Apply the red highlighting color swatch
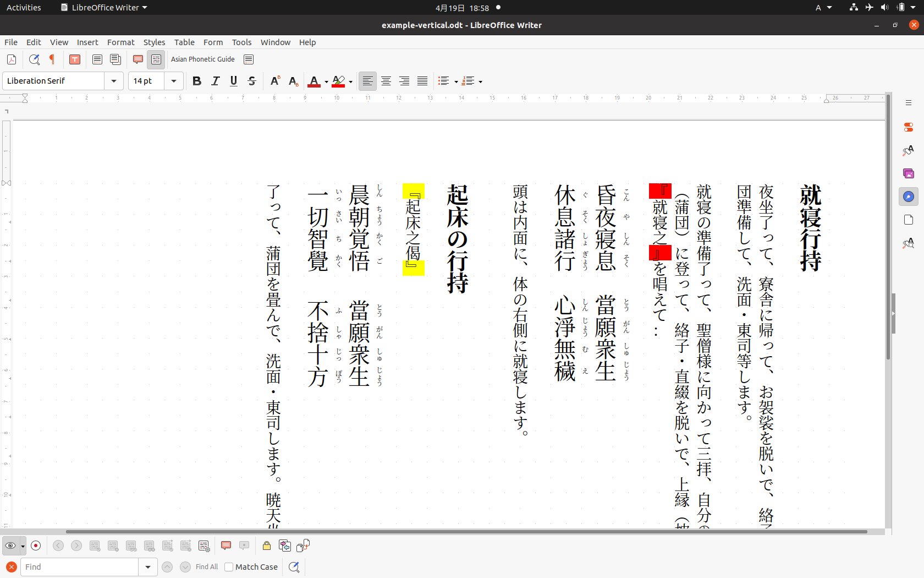The image size is (924, 578). click(338, 81)
